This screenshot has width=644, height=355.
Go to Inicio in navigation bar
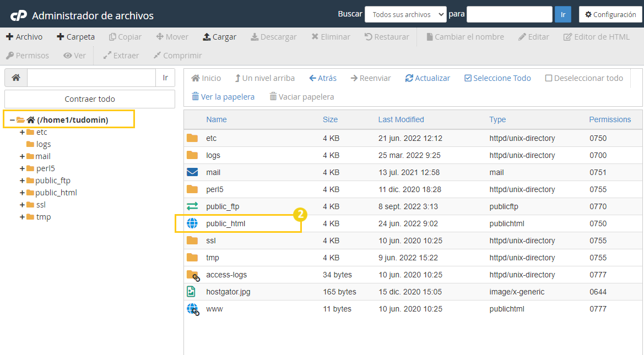click(206, 78)
